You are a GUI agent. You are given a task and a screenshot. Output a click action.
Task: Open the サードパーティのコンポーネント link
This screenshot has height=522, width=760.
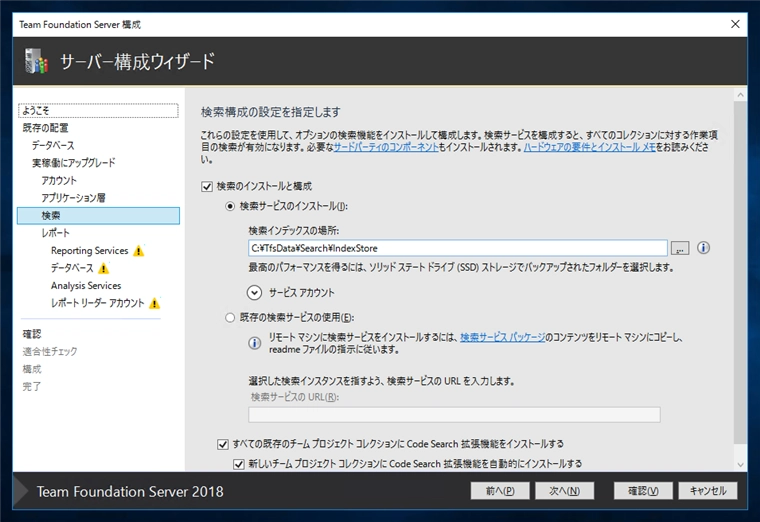[386, 147]
